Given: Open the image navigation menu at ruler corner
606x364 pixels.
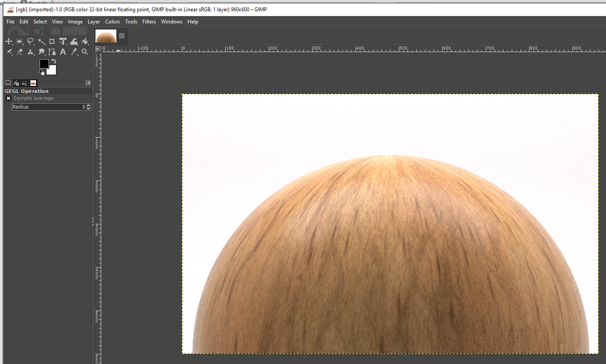Looking at the screenshot, I should (98, 49).
